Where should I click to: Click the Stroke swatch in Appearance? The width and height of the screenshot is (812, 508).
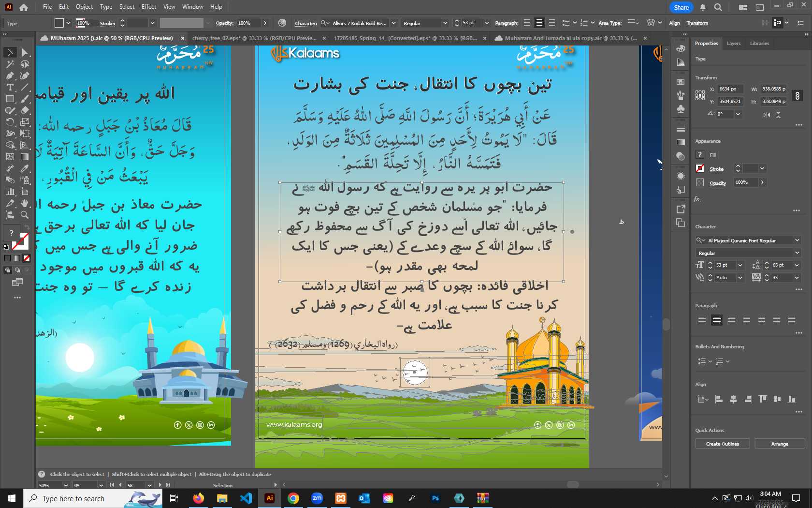pyautogui.click(x=699, y=168)
